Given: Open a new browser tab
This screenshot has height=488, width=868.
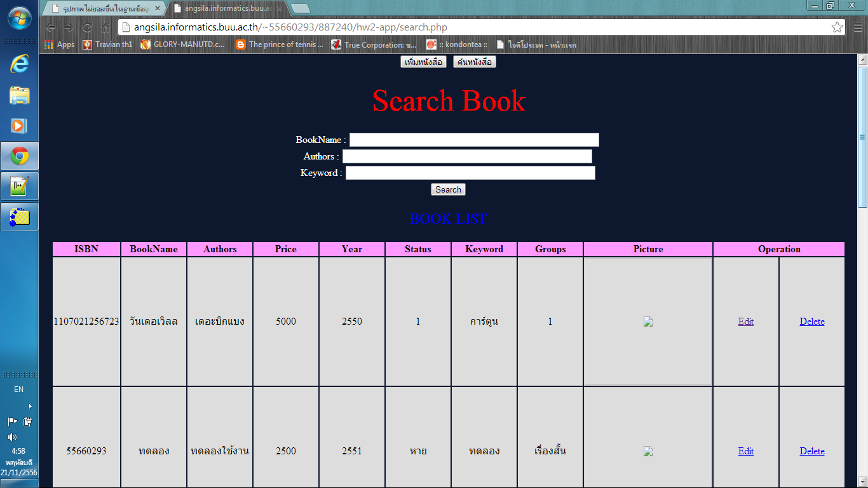Looking at the screenshot, I should pos(301,9).
